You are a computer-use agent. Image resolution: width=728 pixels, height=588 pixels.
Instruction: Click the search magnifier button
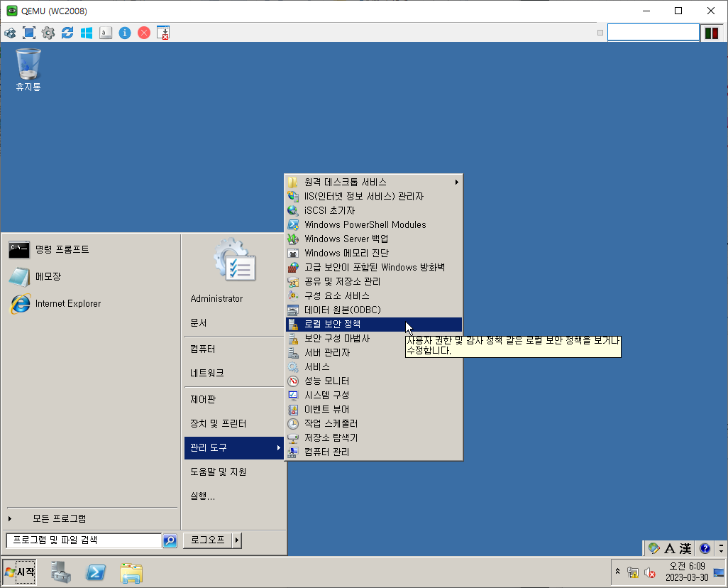coord(170,540)
